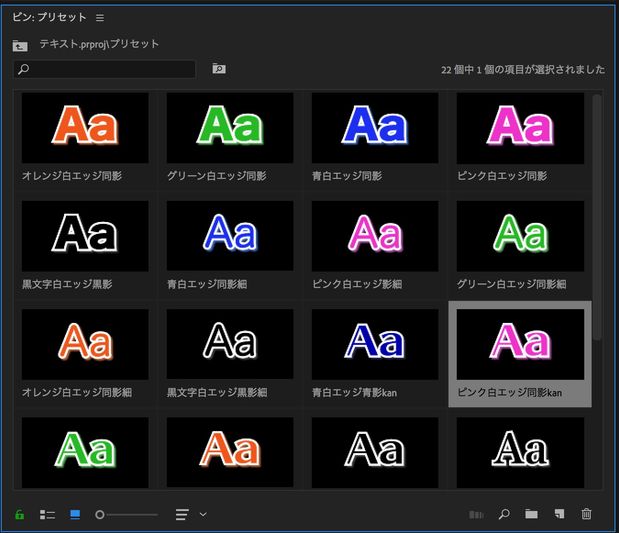This screenshot has height=533, width=619.
Task: Click Automate to Sequence icon
Action: tap(476, 514)
